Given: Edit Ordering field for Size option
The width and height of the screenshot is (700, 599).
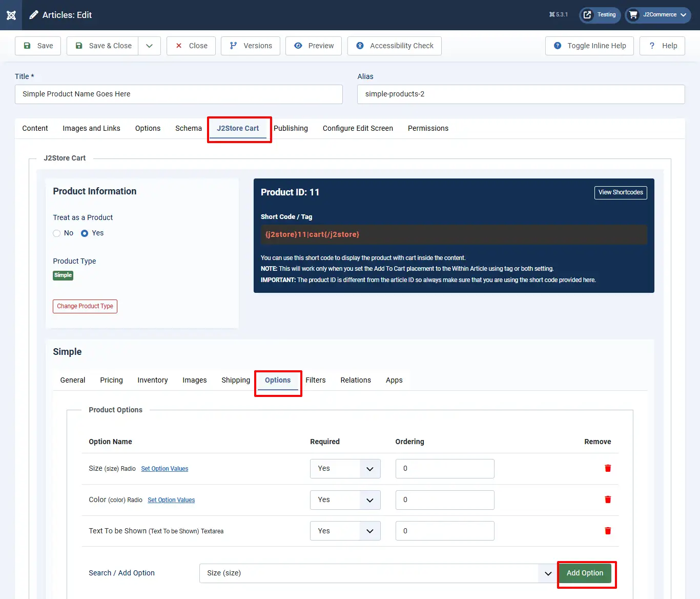Looking at the screenshot, I should [x=445, y=469].
